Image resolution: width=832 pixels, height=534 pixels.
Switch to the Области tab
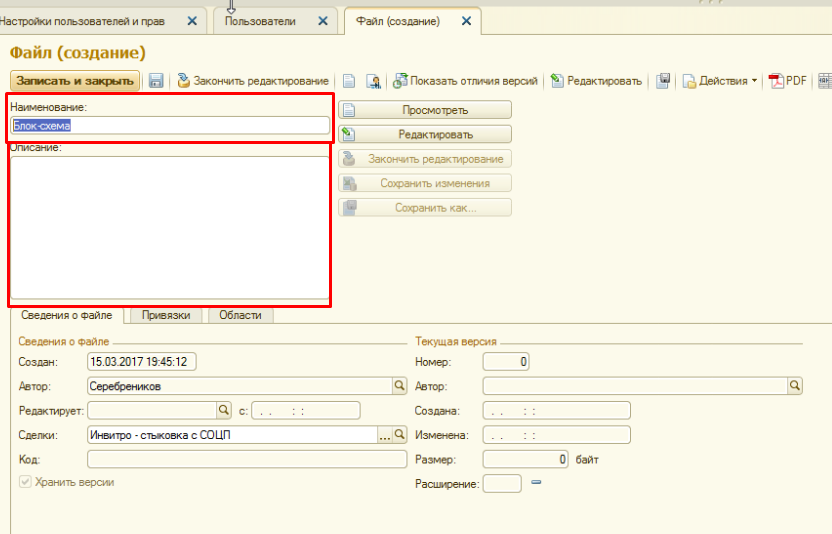[x=240, y=315]
